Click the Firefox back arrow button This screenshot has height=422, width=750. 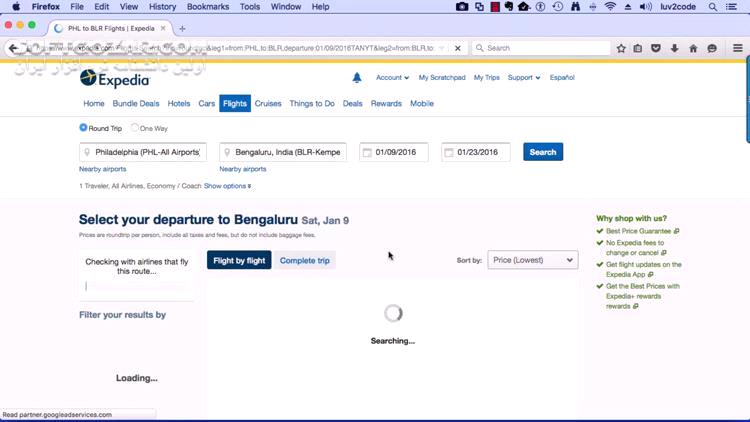(x=13, y=48)
